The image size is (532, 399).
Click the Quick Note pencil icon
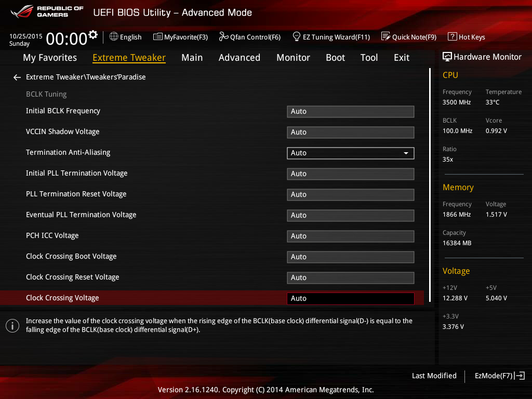pos(385,36)
